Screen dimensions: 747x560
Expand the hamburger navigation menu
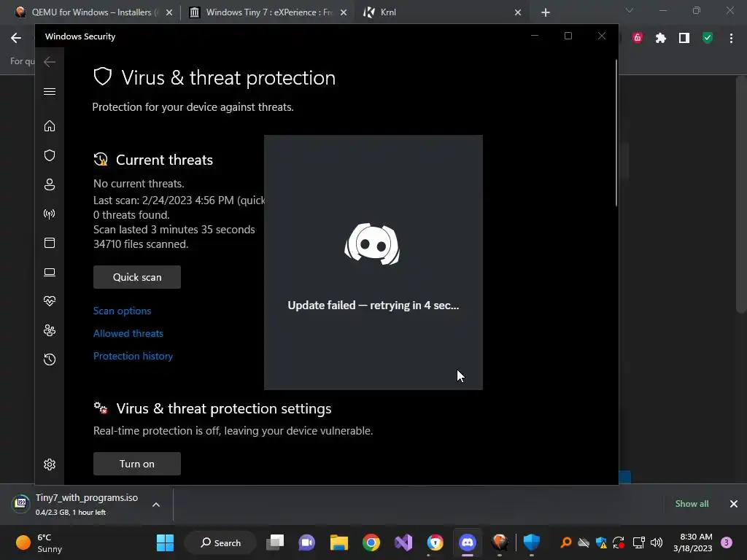coord(50,91)
